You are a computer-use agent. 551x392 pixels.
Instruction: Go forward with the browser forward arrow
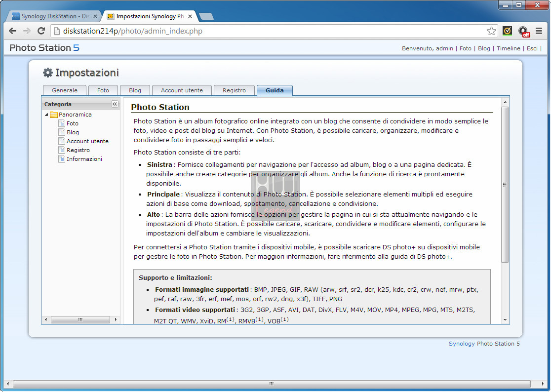pos(27,31)
